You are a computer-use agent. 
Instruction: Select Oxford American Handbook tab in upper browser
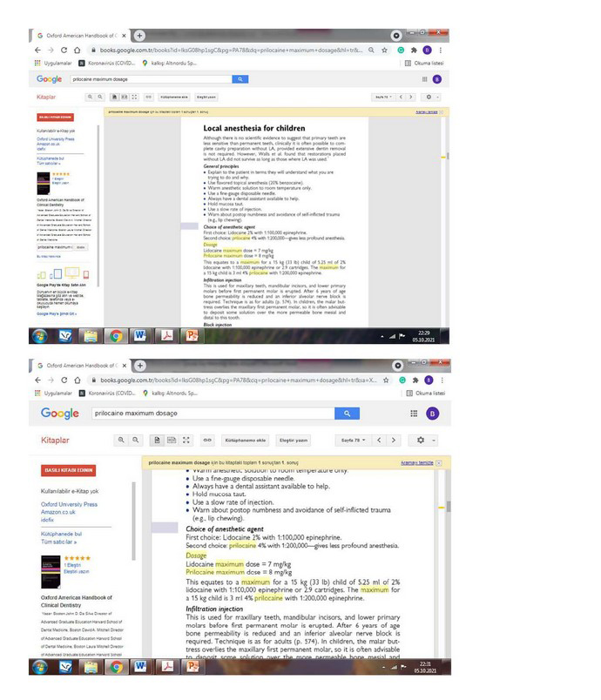click(80, 36)
